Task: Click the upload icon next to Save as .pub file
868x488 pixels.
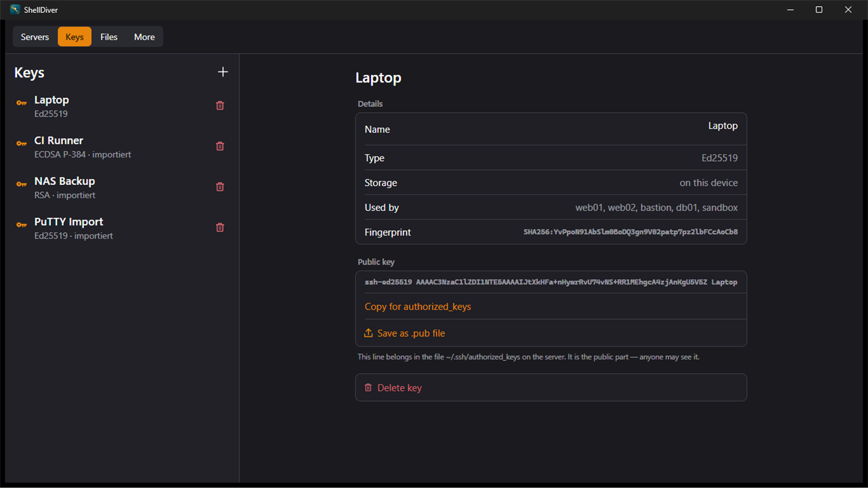Action: pyautogui.click(x=369, y=333)
